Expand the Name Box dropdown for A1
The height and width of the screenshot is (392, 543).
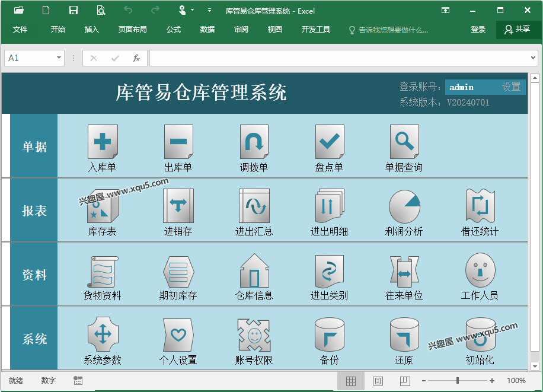[59, 58]
